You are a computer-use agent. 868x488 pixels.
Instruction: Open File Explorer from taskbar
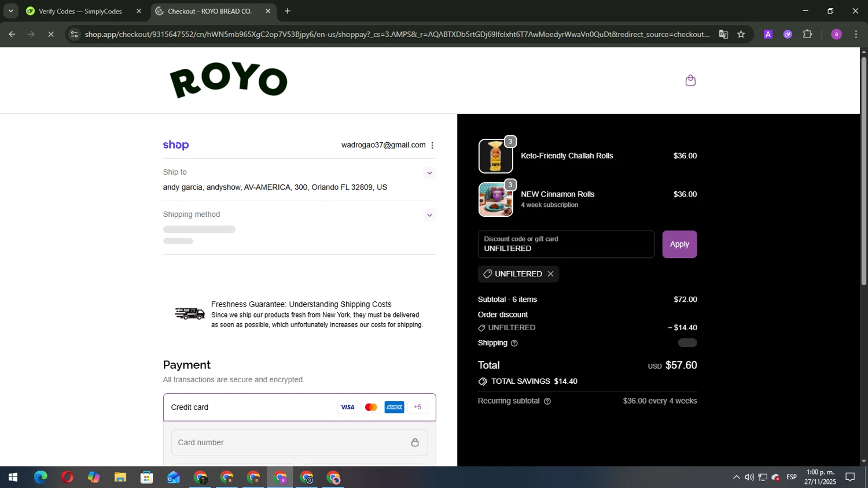pos(120,478)
